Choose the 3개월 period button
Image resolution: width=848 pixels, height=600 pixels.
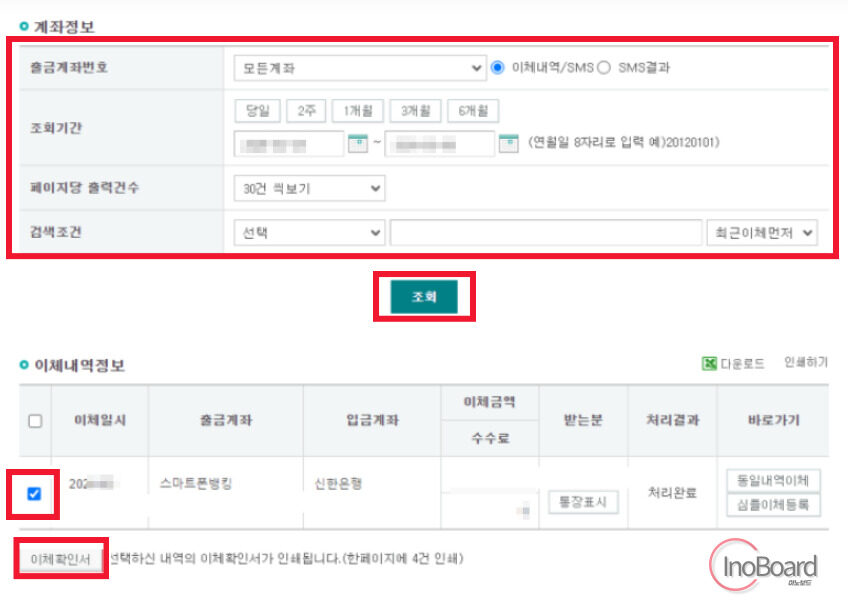pos(415,111)
